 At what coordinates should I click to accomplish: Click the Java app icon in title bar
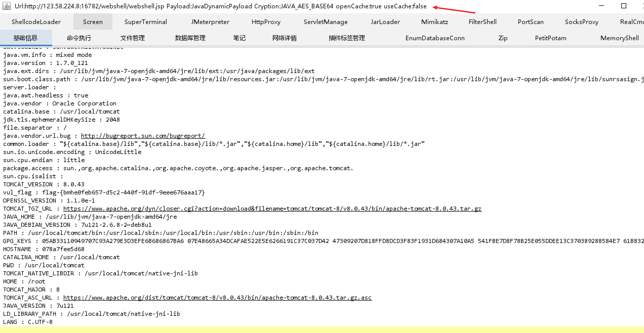[7, 6]
